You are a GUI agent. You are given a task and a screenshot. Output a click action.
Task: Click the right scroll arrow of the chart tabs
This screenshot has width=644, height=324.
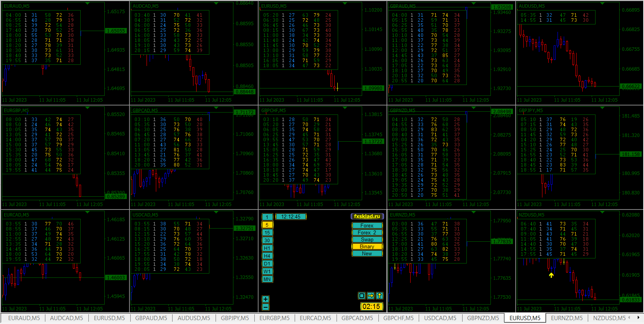(639, 318)
